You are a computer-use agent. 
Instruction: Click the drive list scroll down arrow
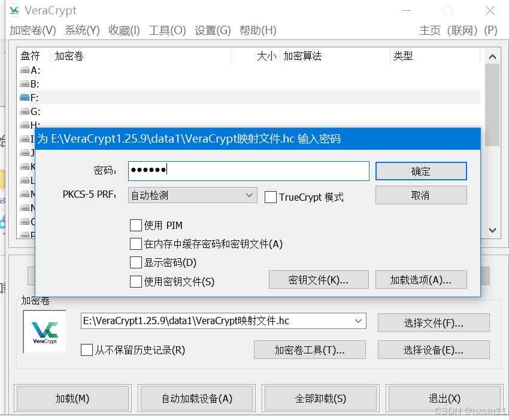tap(492, 230)
